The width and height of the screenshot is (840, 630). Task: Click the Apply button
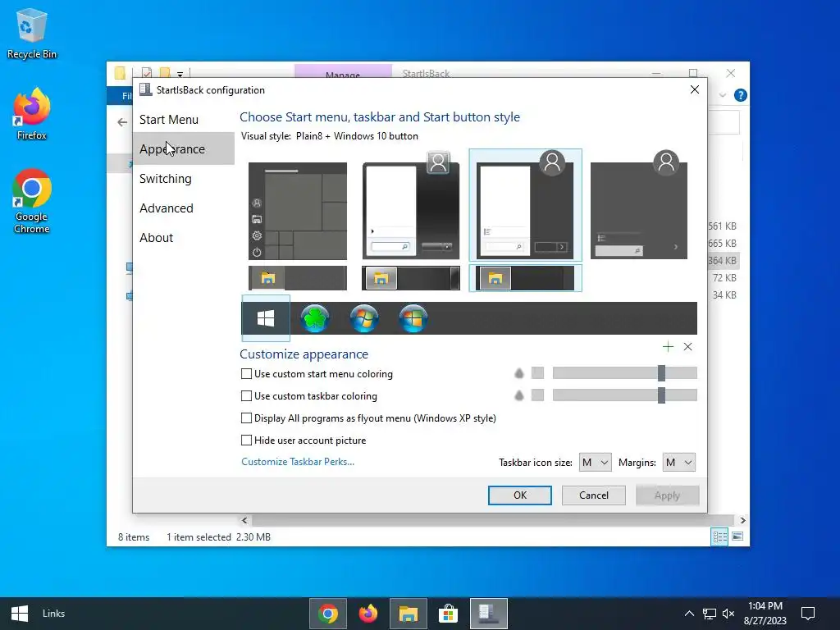click(667, 495)
